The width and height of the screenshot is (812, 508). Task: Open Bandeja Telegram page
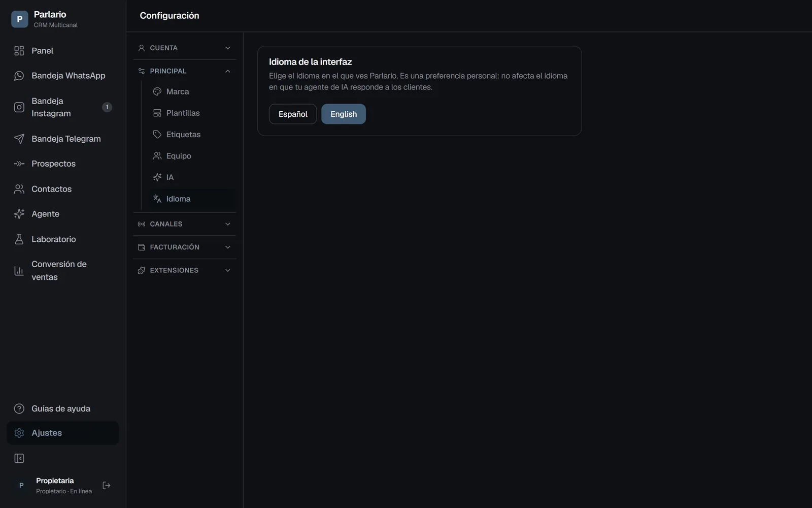(x=63, y=139)
